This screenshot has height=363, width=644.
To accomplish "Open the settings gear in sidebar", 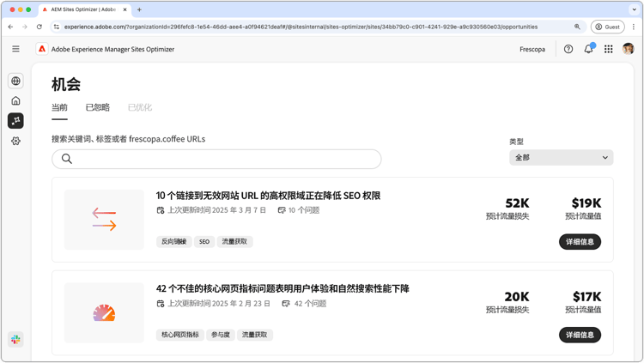I will (15, 141).
